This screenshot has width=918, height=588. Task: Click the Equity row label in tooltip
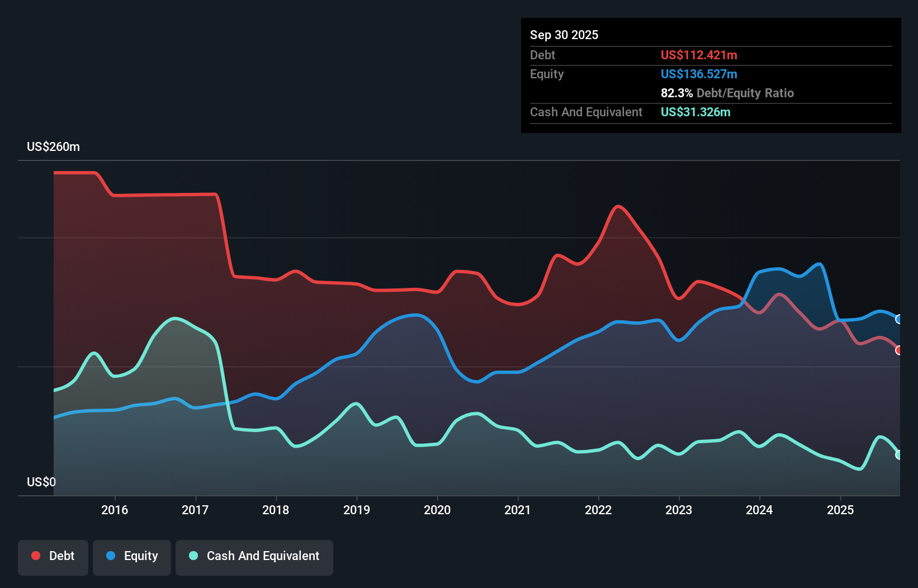point(547,74)
